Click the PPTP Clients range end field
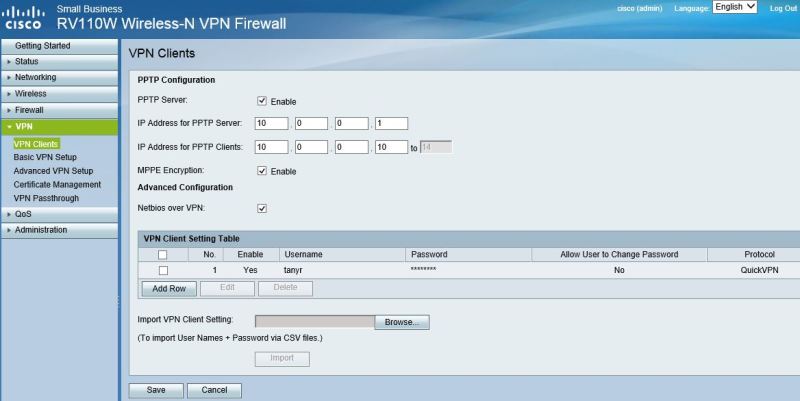Image resolution: width=800 pixels, height=401 pixels. tap(436, 147)
